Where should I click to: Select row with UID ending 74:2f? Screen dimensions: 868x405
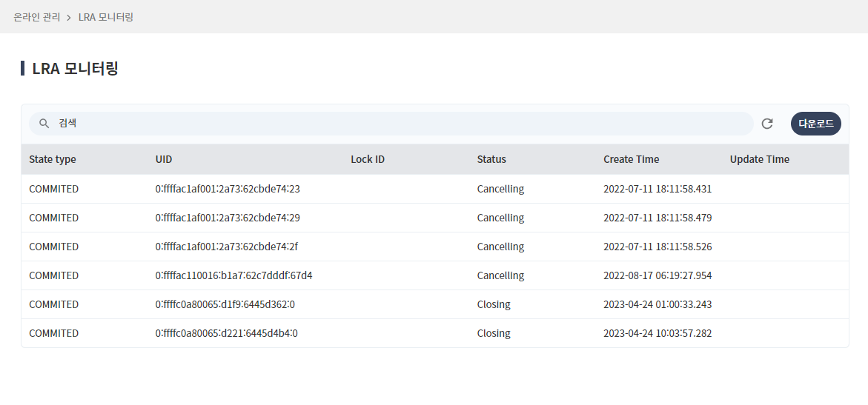(227, 247)
